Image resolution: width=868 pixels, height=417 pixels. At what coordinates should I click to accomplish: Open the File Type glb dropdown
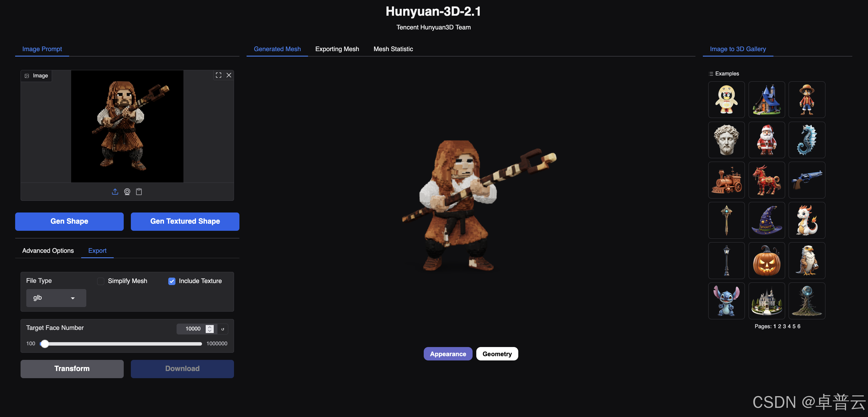[56, 298]
